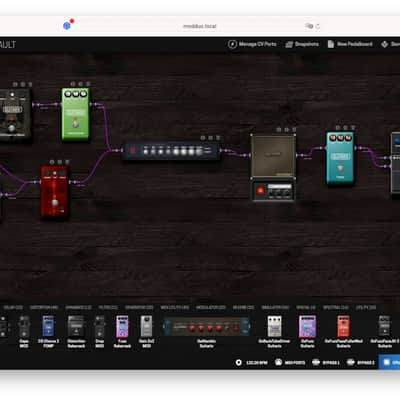This screenshot has width=400, height=400.
Task: Click last knob on red pedal
Action: pos(62,173)
